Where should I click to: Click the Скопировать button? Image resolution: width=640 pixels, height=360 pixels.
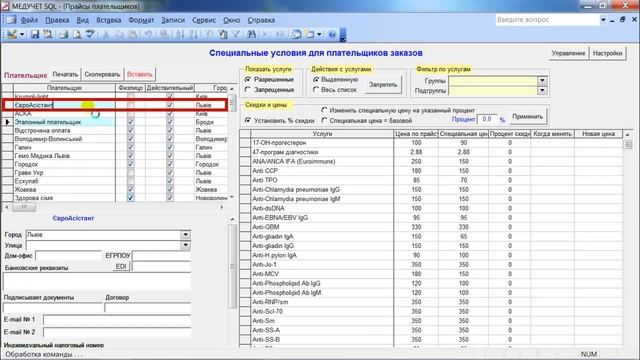click(x=102, y=74)
